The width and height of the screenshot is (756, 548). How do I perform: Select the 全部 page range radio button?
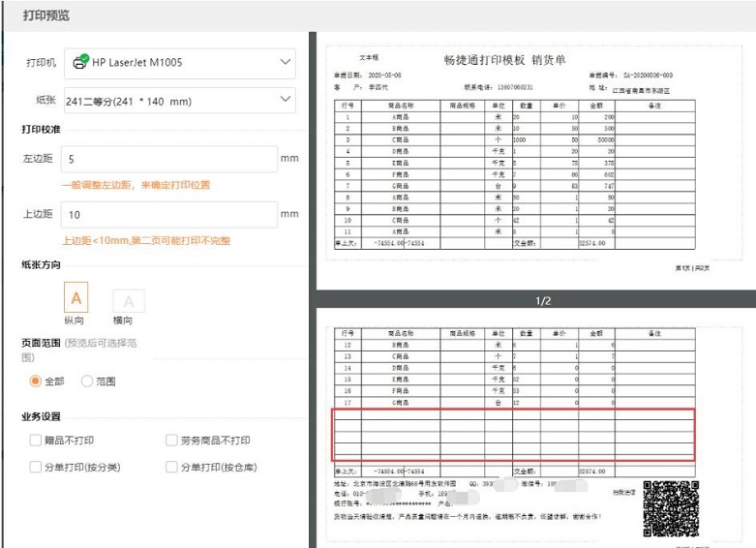point(35,381)
